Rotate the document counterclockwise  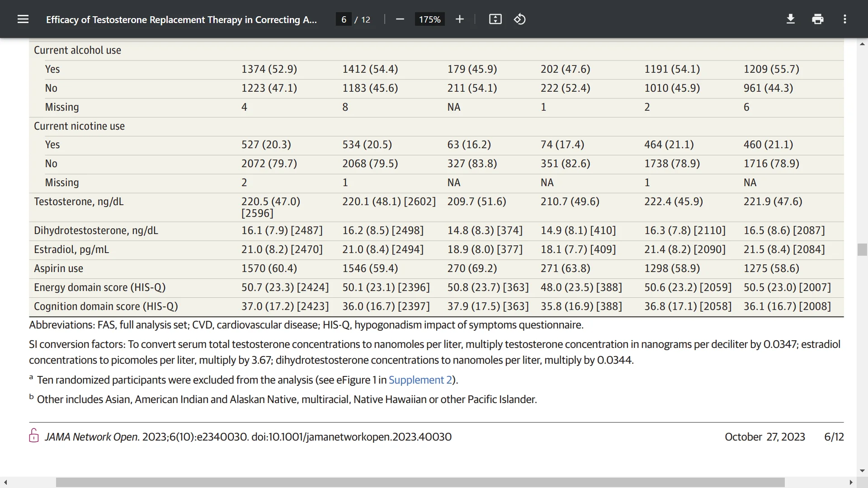click(520, 19)
